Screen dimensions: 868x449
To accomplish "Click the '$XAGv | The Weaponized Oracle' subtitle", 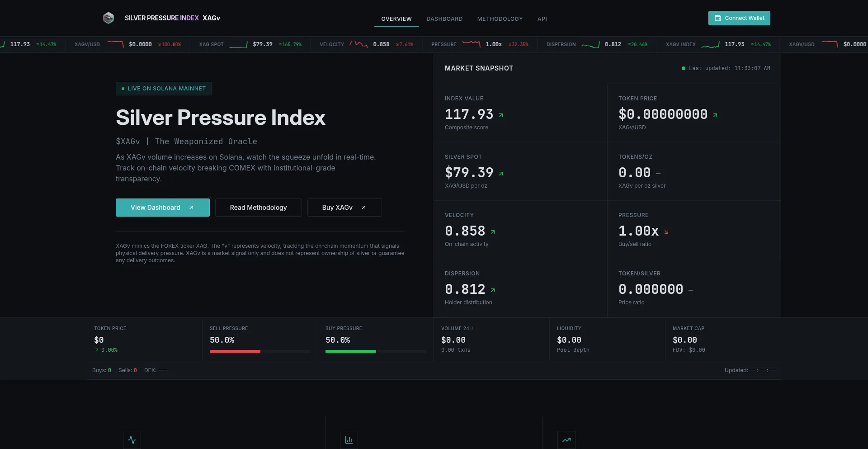I will [186, 142].
